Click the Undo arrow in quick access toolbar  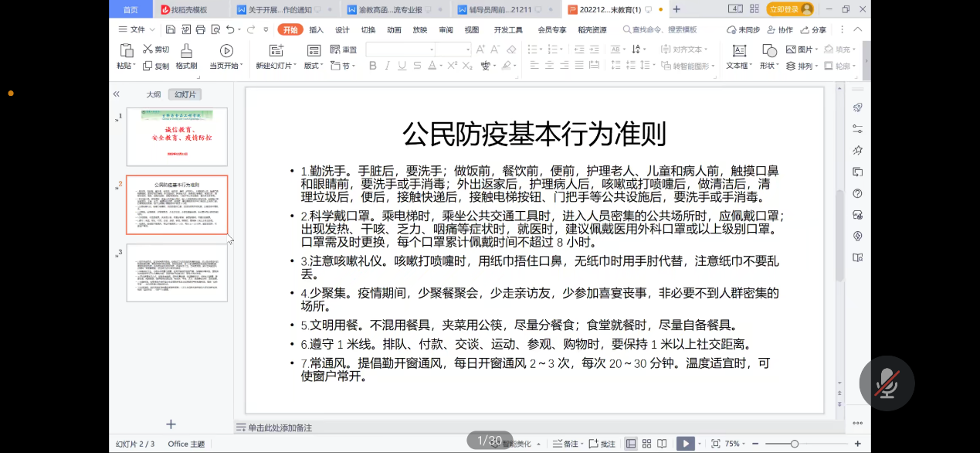tap(229, 29)
